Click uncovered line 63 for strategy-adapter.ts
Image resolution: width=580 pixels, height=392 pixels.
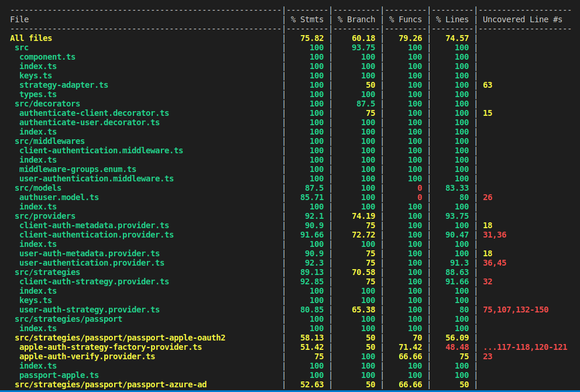(x=488, y=85)
